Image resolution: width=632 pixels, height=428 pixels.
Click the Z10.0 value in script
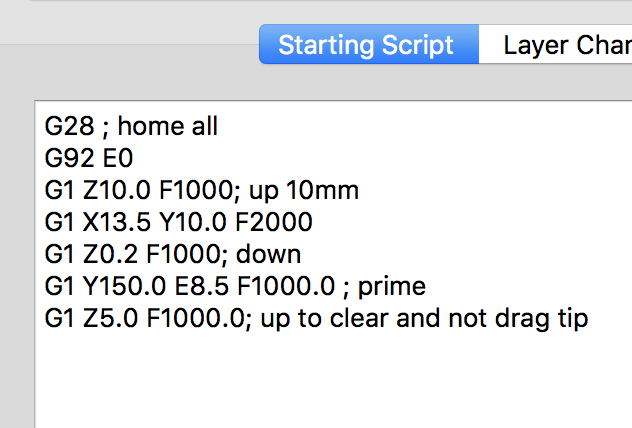(x=116, y=190)
